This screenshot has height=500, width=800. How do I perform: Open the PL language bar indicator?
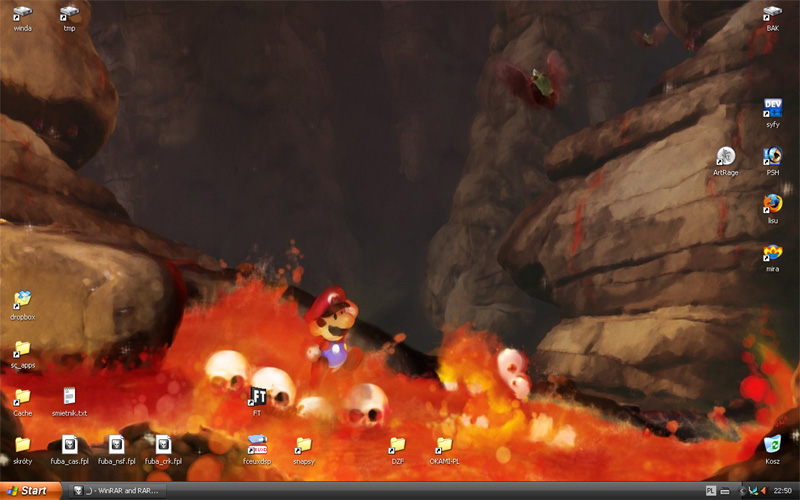coord(710,491)
